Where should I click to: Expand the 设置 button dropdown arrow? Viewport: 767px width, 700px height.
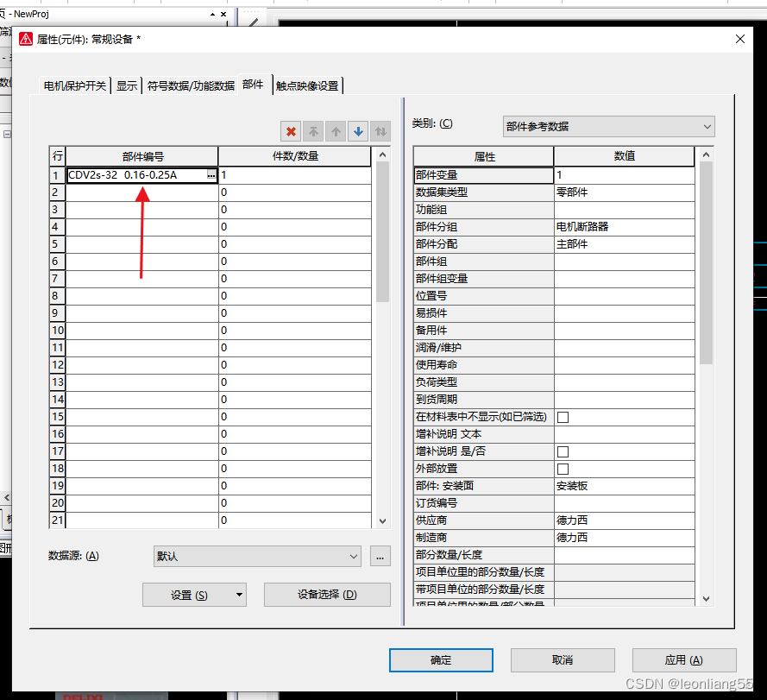[x=239, y=595]
